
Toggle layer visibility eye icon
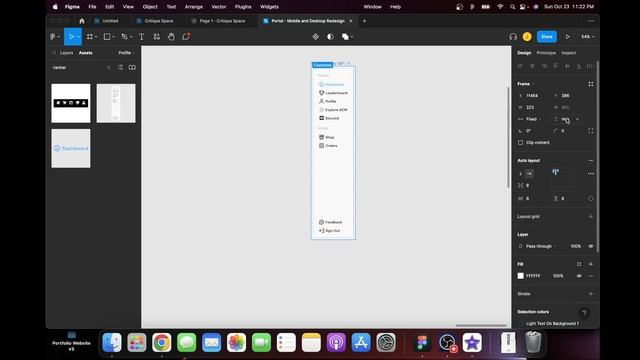click(x=591, y=246)
